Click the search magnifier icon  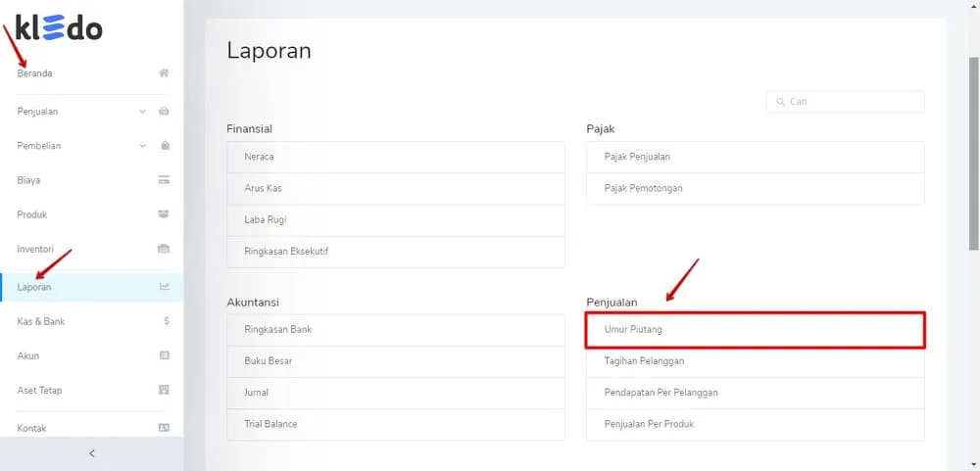point(780,101)
